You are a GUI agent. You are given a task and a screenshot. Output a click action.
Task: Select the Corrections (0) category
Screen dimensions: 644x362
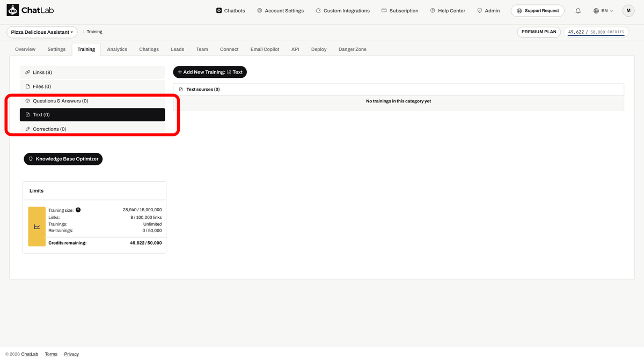(x=92, y=129)
